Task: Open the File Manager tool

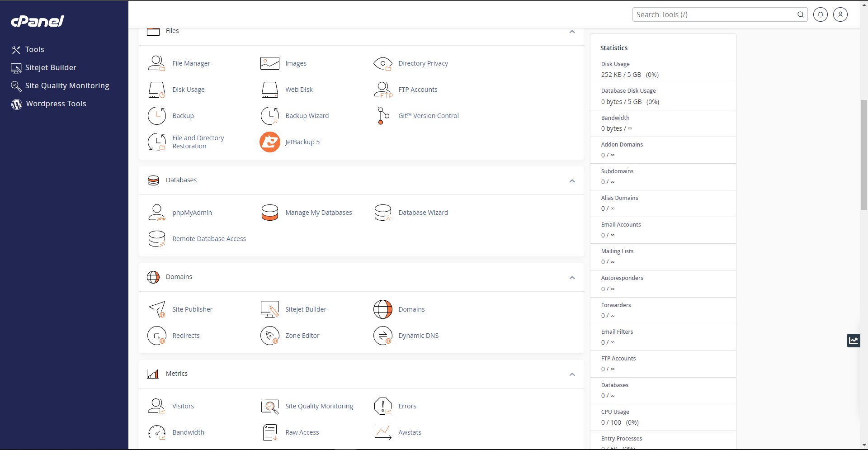Action: click(x=191, y=63)
